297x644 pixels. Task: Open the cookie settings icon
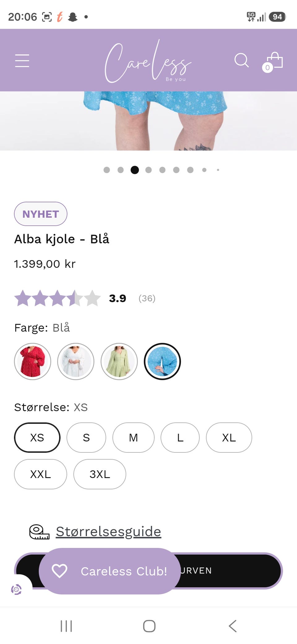point(16,589)
